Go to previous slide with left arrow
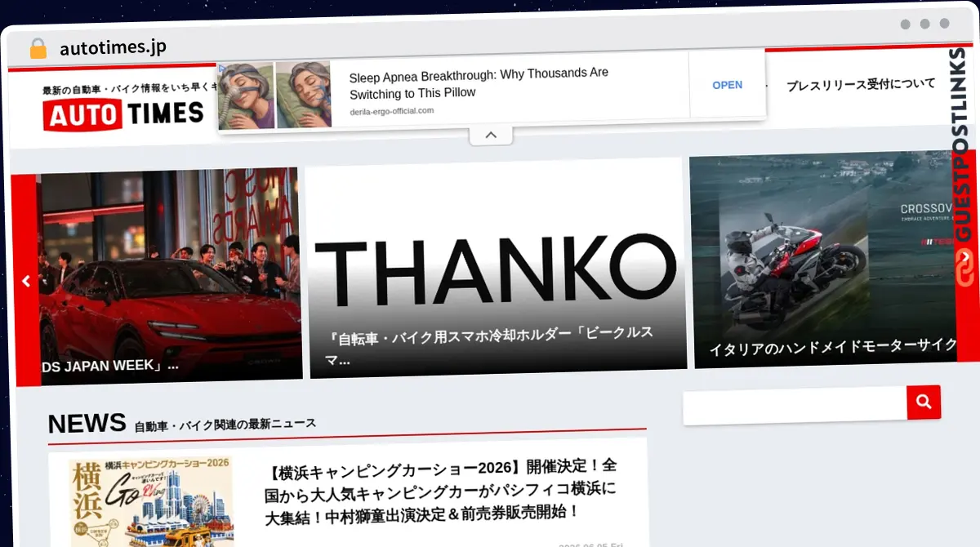 pos(25,281)
